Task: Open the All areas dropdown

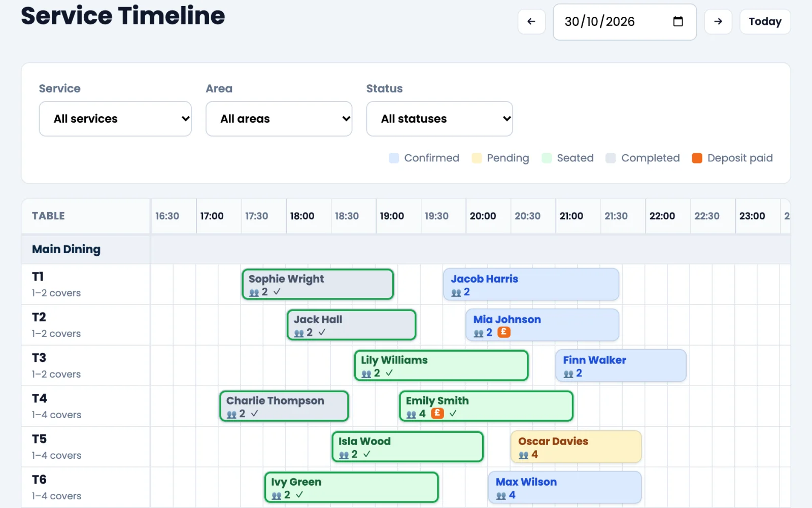Action: [279, 119]
